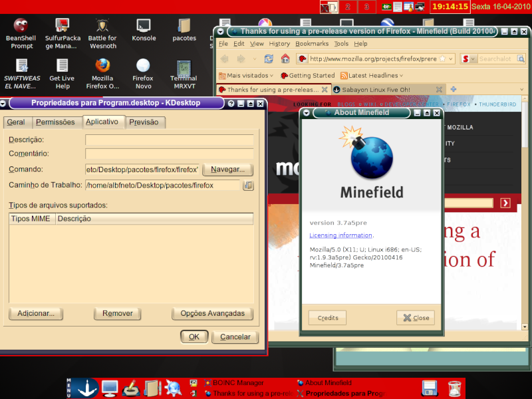Open the back/forward history dropdown arrow
The image size is (532, 399).
click(255, 59)
